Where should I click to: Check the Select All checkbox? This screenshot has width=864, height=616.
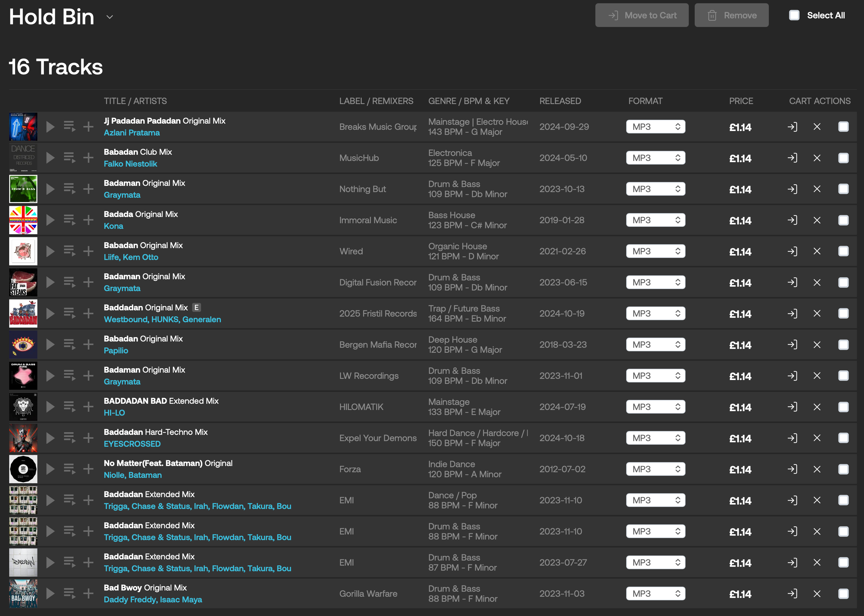(x=794, y=15)
